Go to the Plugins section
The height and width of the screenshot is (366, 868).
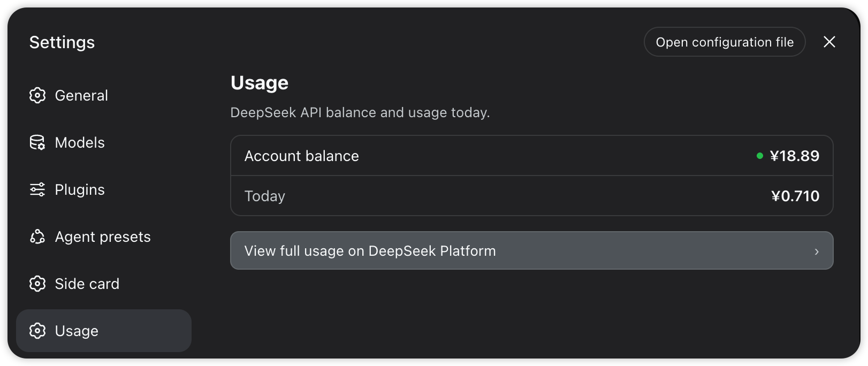104,189
